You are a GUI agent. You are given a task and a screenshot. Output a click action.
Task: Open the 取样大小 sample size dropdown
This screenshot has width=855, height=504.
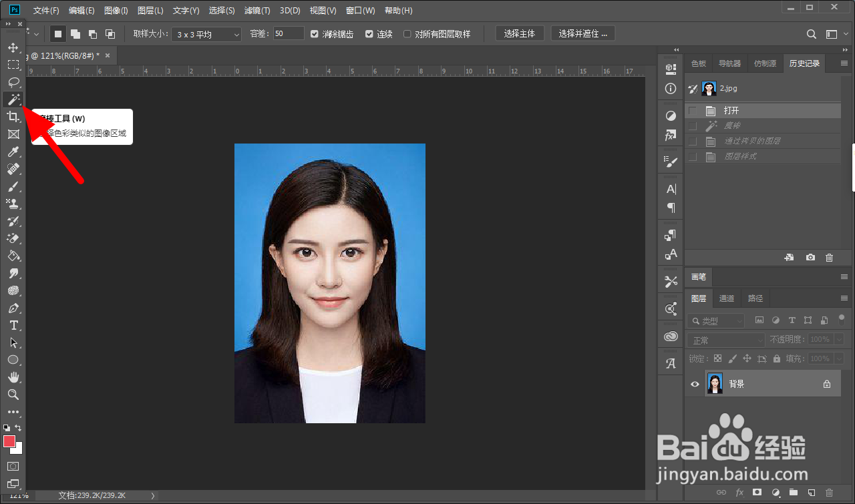pos(206,34)
